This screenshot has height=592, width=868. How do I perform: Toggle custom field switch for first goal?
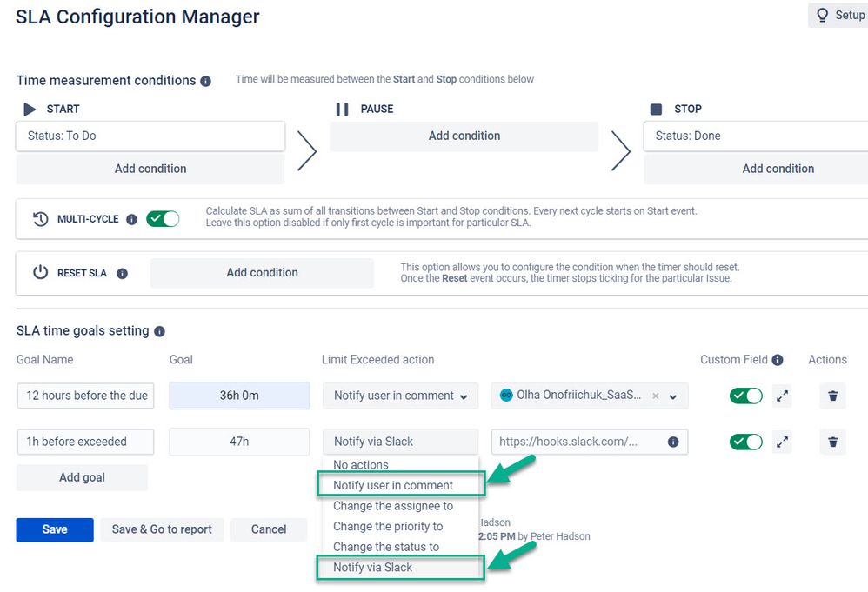745,396
